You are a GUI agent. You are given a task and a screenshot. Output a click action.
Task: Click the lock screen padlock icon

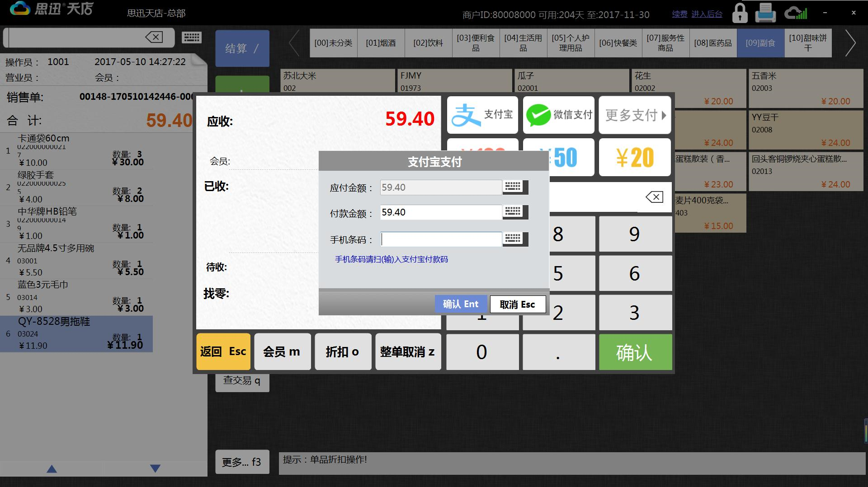click(x=740, y=13)
